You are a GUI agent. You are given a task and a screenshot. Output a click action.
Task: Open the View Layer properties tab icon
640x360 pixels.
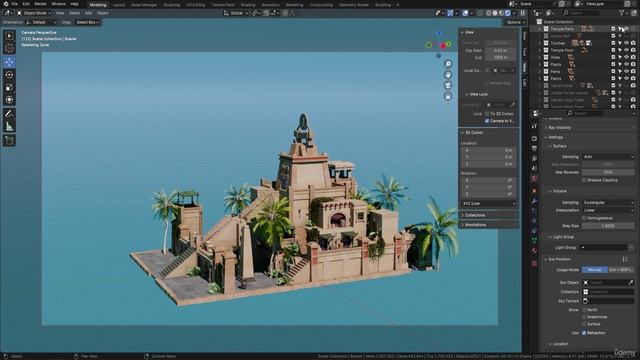coord(534,158)
